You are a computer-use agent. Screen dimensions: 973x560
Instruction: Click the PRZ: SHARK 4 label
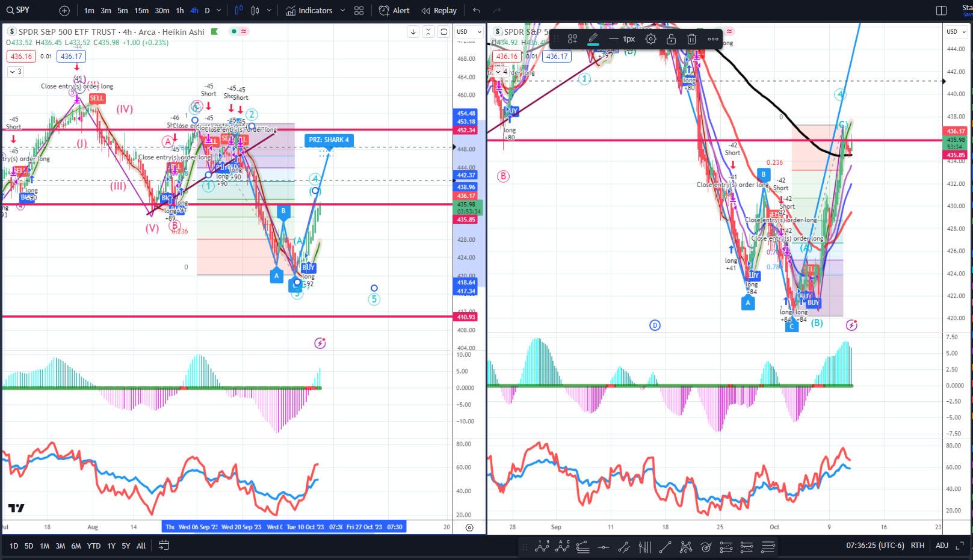coord(329,140)
